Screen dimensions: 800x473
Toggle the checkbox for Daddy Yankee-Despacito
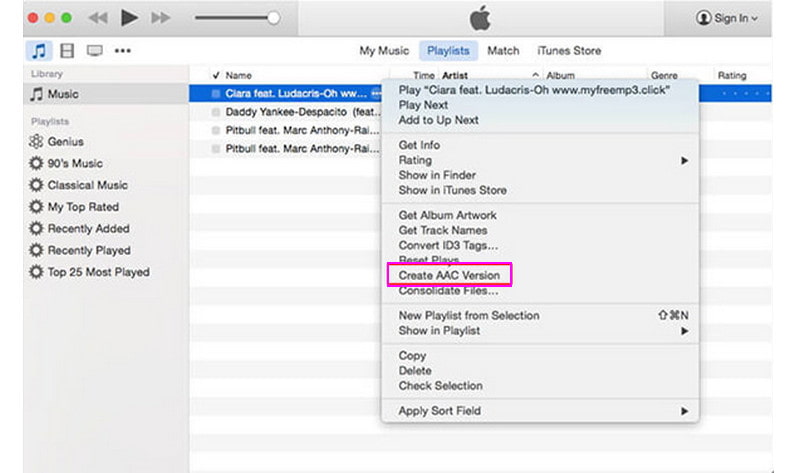coord(216,112)
